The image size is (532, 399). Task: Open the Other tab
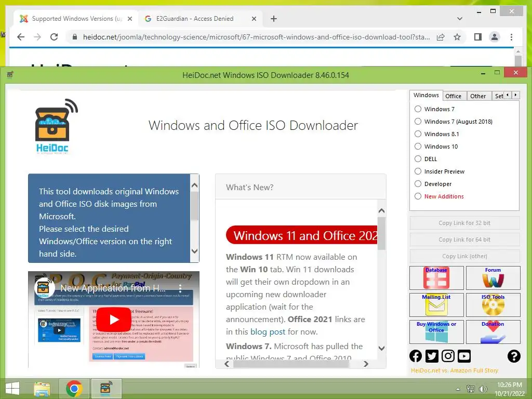click(x=478, y=96)
